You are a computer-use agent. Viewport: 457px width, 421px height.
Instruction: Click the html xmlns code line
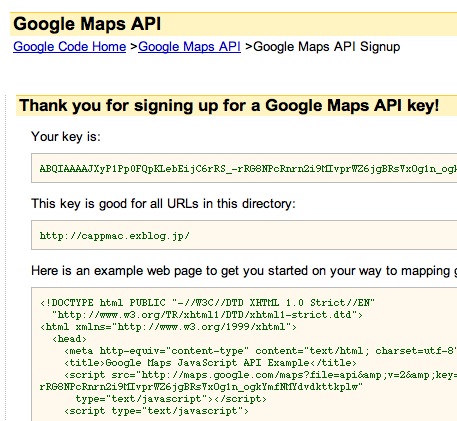[168, 327]
